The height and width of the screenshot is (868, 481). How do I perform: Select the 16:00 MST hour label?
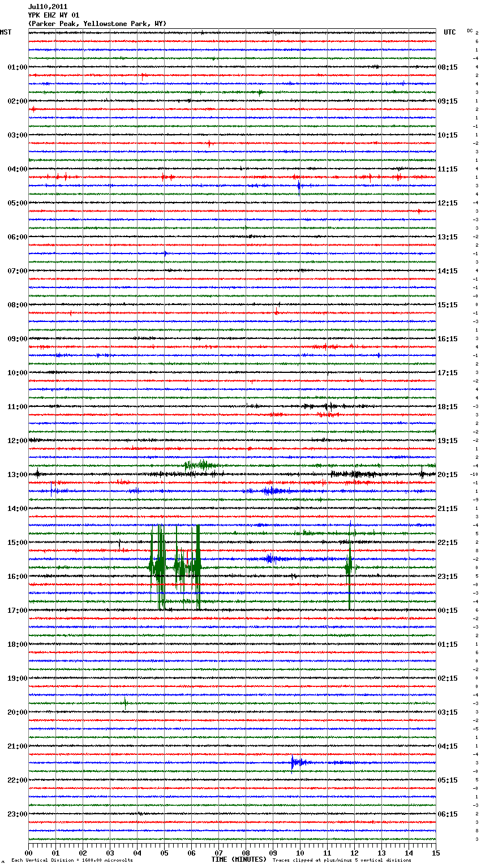click(18, 577)
